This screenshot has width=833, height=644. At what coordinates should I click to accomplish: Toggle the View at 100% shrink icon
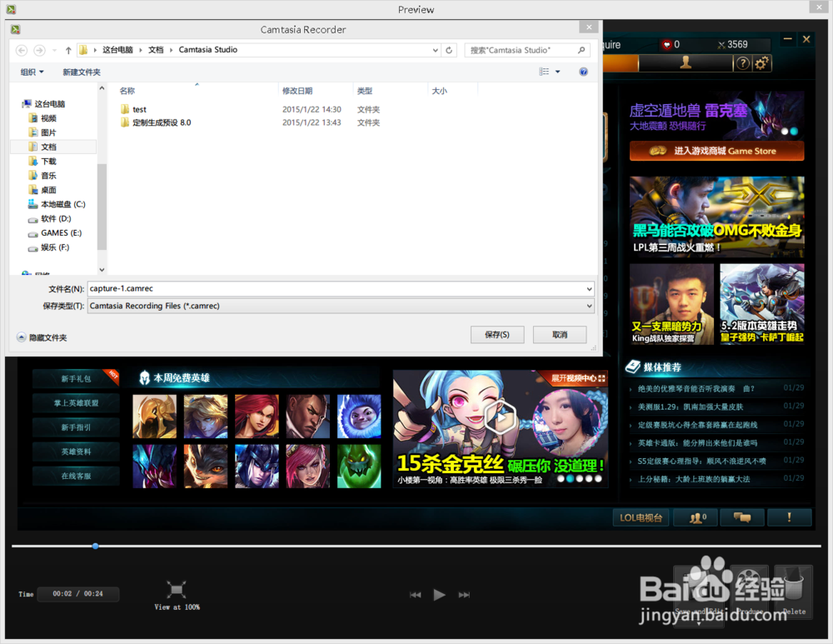point(177,589)
